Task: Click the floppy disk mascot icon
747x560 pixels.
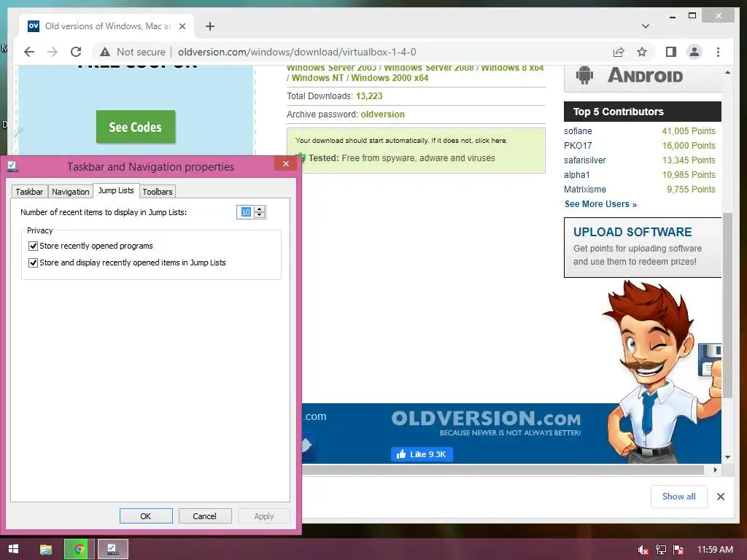Action: 710,359
